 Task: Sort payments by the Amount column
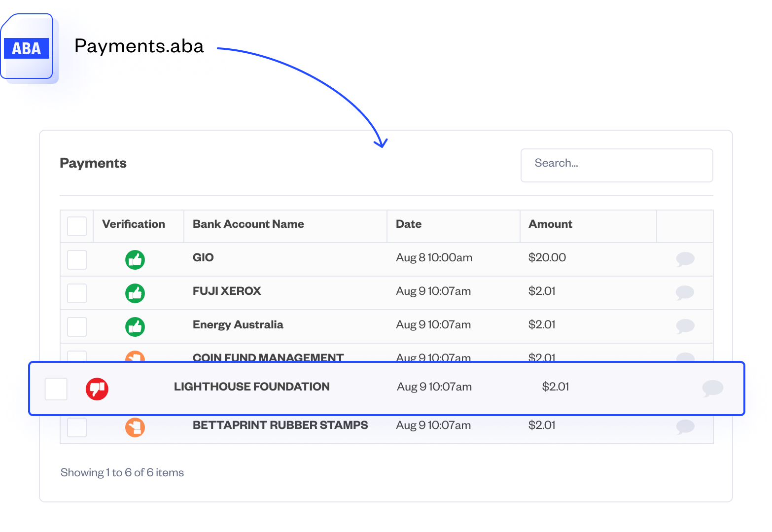pos(550,224)
